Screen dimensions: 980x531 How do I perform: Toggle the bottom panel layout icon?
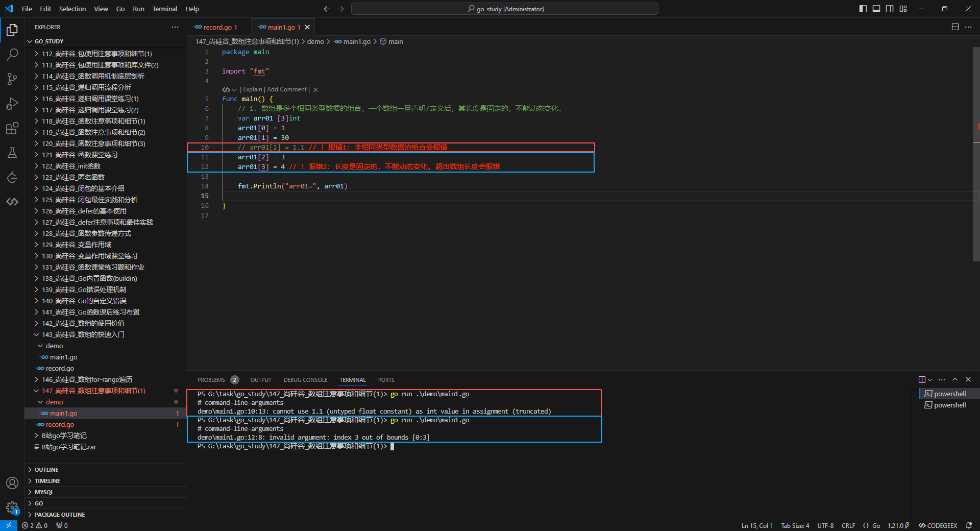[876, 9]
